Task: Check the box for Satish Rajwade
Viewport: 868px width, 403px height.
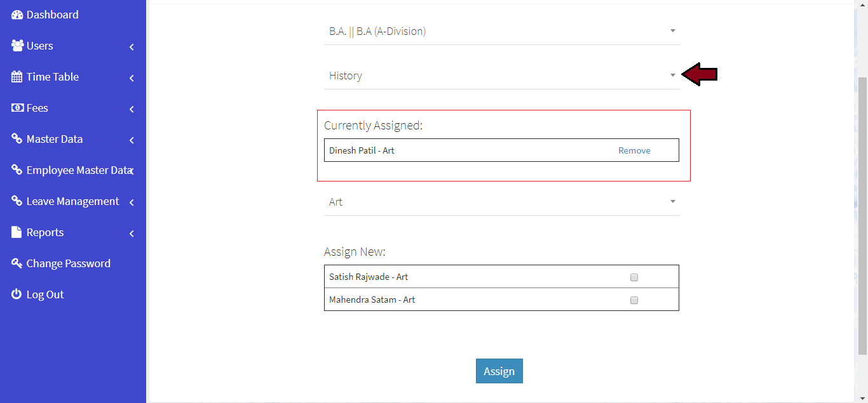Action: pyautogui.click(x=634, y=277)
